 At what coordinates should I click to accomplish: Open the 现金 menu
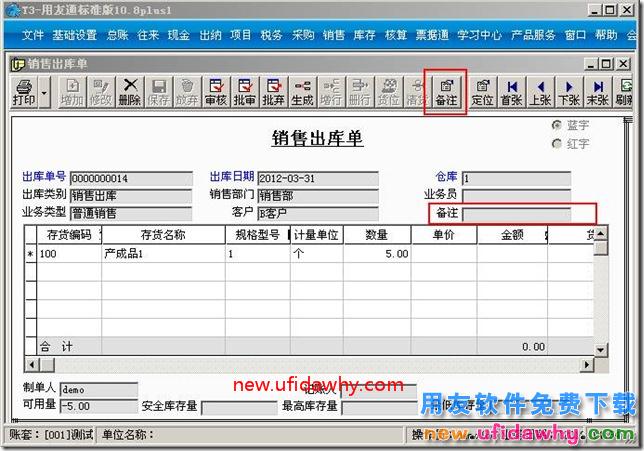coord(179,35)
